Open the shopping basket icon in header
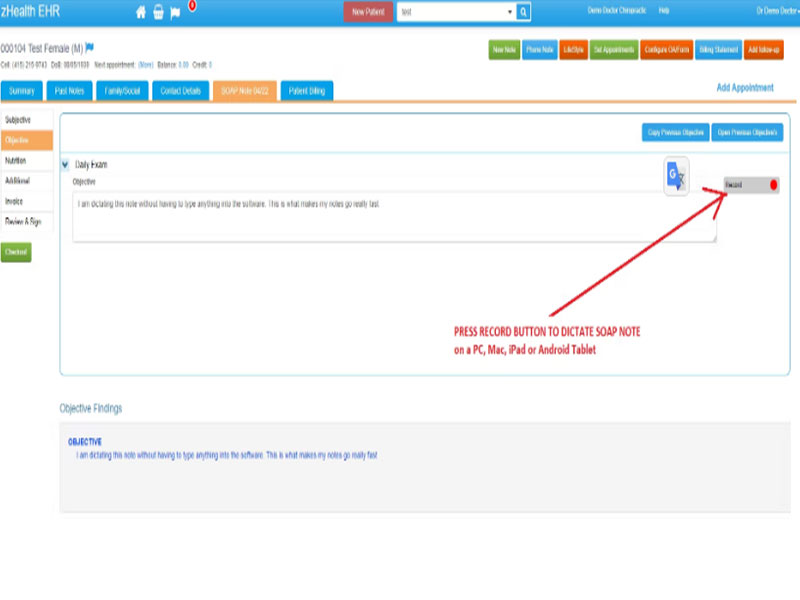 click(x=158, y=12)
